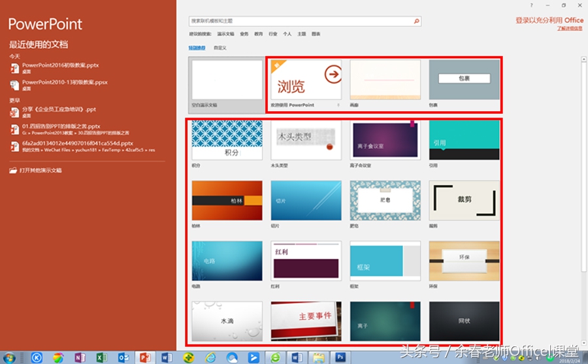Image resolution: width=588 pixels, height=364 pixels.
Task: Open the colorful ball browser icon in taskbar
Action: tap(58, 357)
